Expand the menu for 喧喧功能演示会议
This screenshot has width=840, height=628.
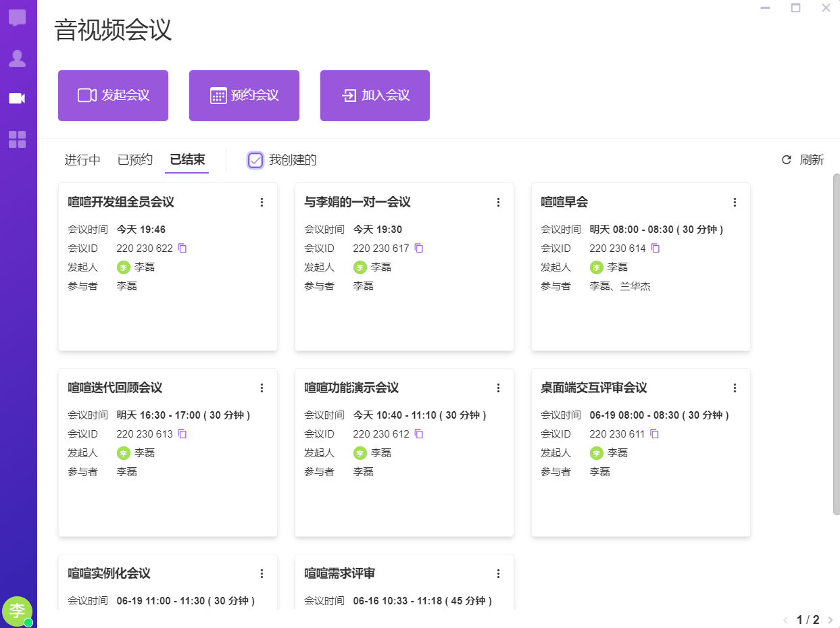click(x=499, y=388)
